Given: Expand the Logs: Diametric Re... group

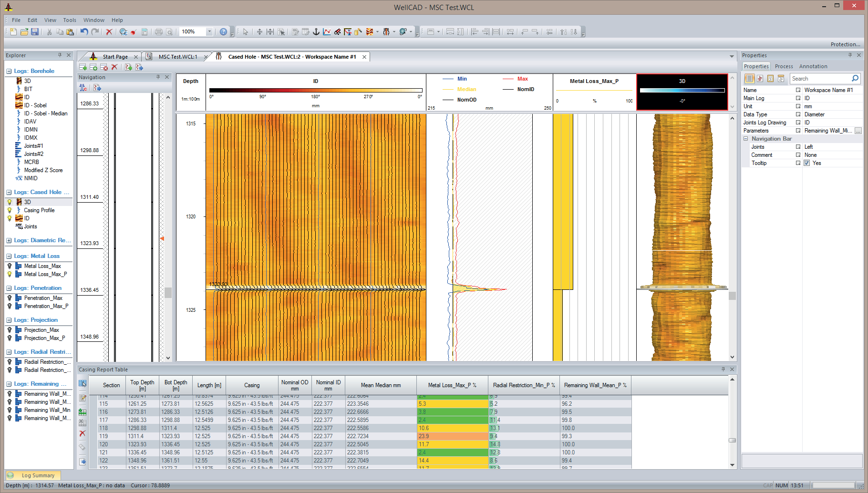Looking at the screenshot, I should click(9, 241).
